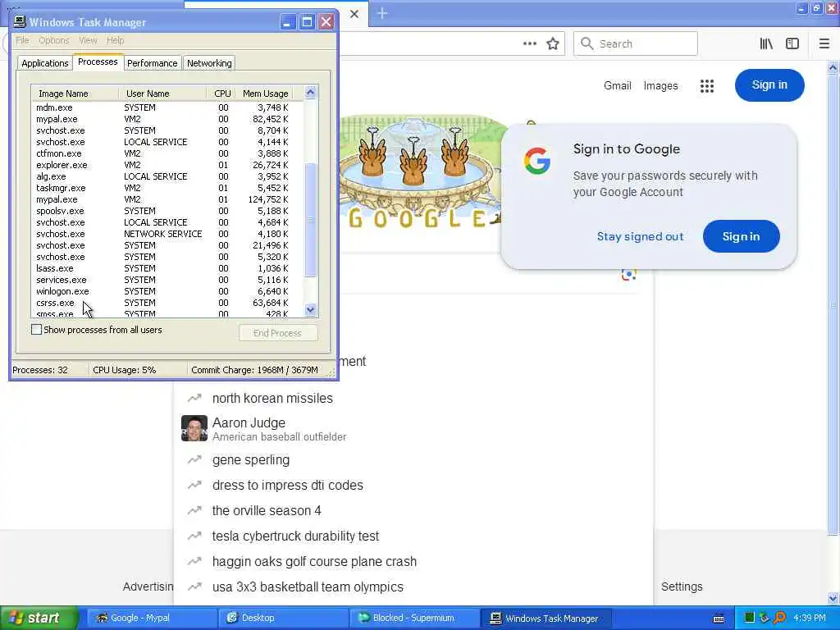Click the browser page scroll up arrow
The height and width of the screenshot is (630, 840).
pos(833,67)
